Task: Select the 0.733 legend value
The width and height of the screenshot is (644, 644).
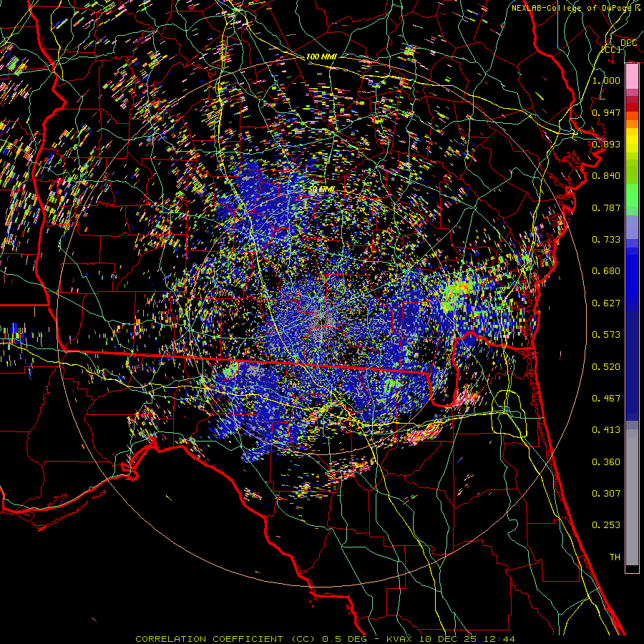Action: point(606,240)
